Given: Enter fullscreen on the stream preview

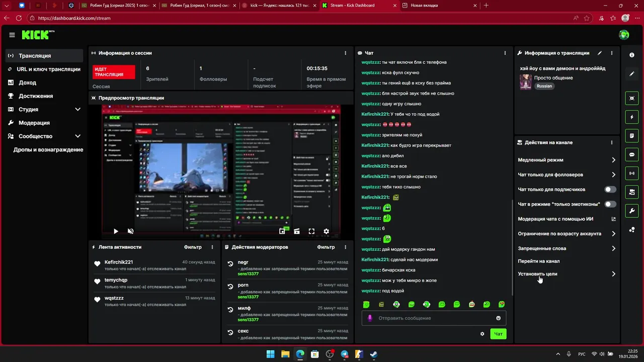Looking at the screenshot, I should [311, 231].
